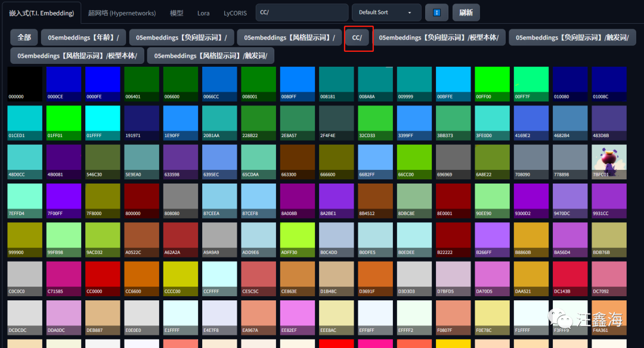Choose the 01FFFF cyan color swatch

[103, 123]
